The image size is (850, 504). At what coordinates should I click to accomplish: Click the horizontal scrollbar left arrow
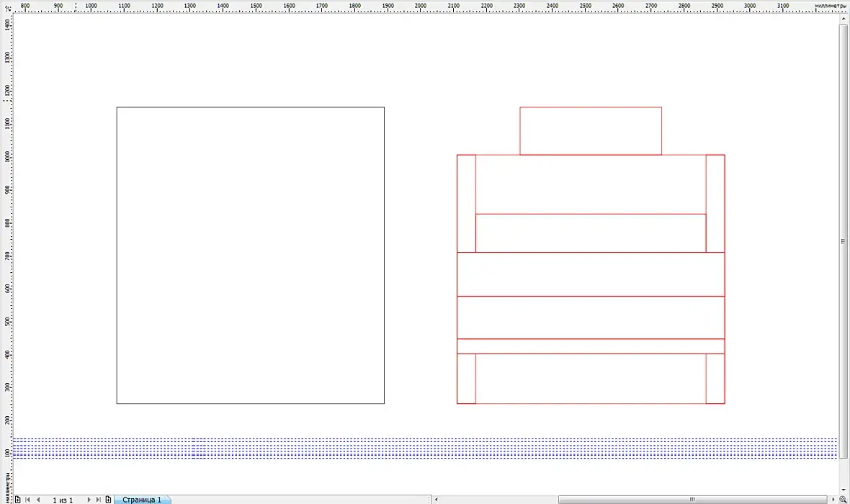(x=437, y=500)
